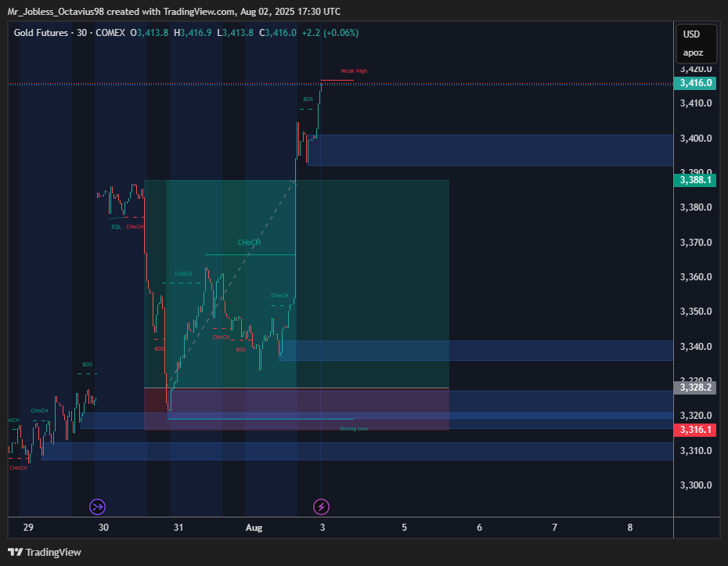Click the high value H3,416.9

click(x=193, y=33)
